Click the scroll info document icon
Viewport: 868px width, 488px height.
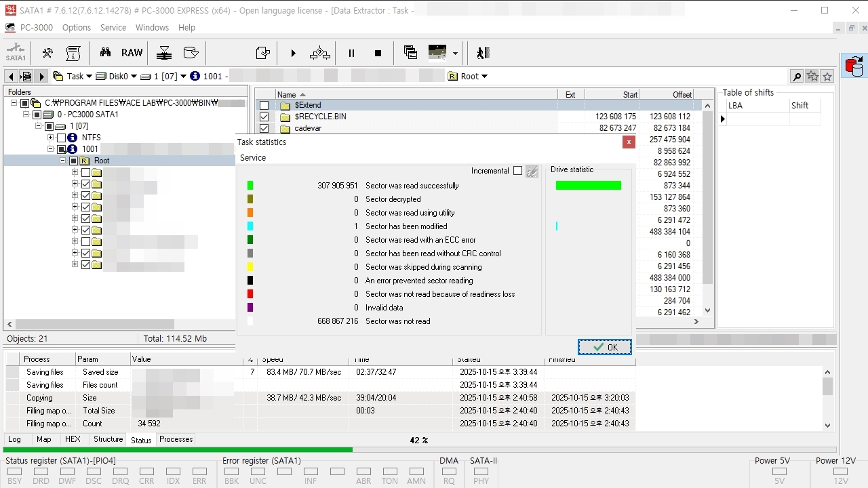[x=73, y=53]
